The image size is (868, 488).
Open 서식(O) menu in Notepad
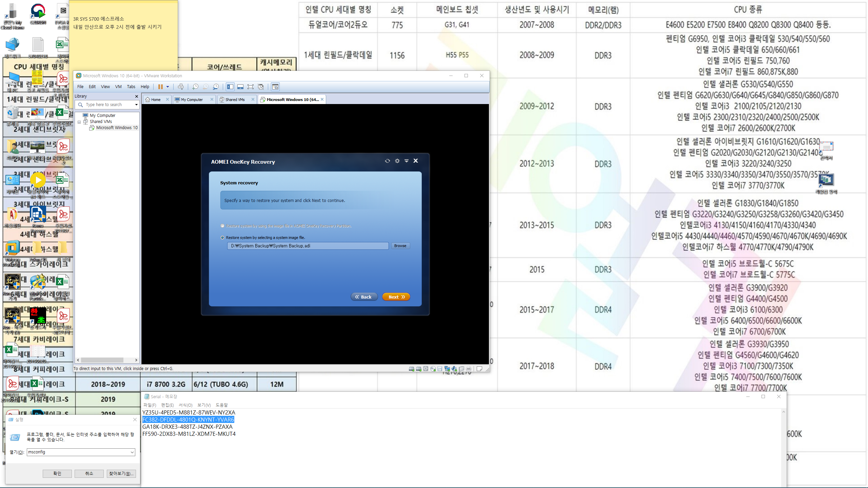(x=185, y=405)
